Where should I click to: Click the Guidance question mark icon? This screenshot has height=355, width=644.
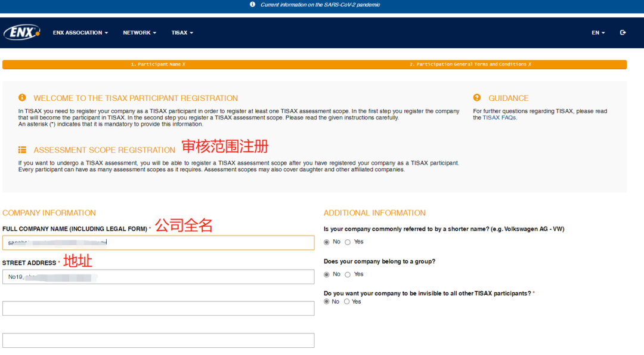coord(477,97)
